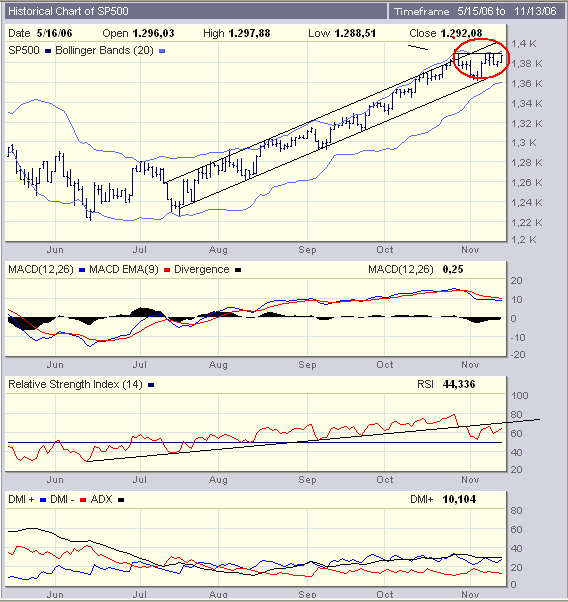Click the Jul label below the RSI chart
Screen dimensions: 568x602
[x=140, y=480]
